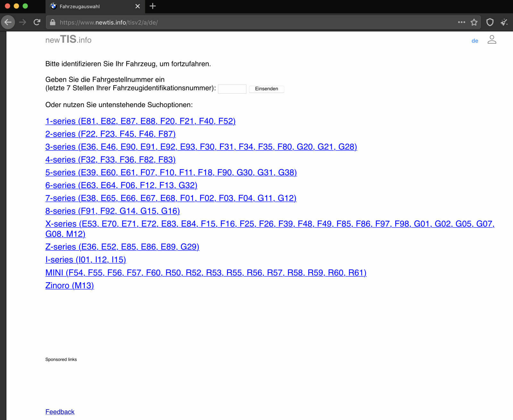Click the Fahrgestellnummer input field
Viewport: 513px width, 420px height.
(232, 89)
